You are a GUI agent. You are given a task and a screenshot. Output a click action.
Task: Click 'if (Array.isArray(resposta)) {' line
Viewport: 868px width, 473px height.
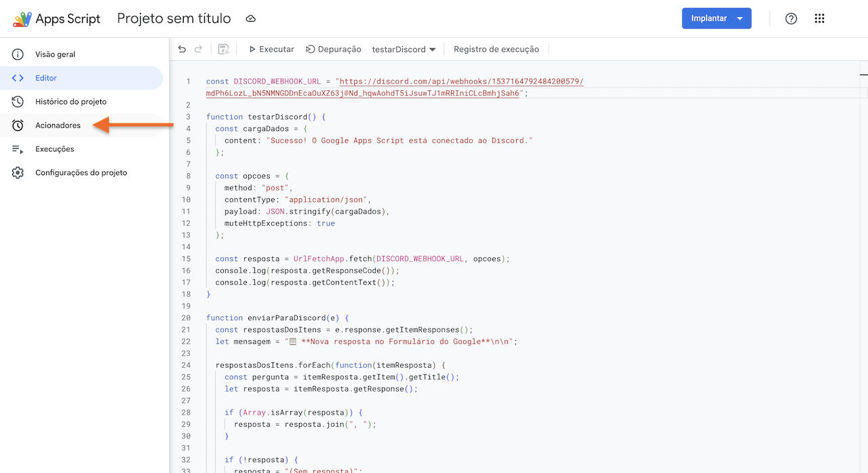(x=294, y=413)
